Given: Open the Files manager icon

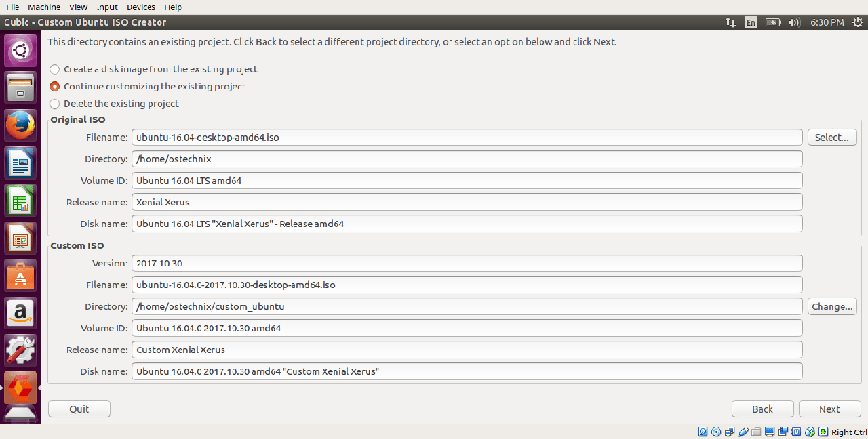Looking at the screenshot, I should coord(20,89).
